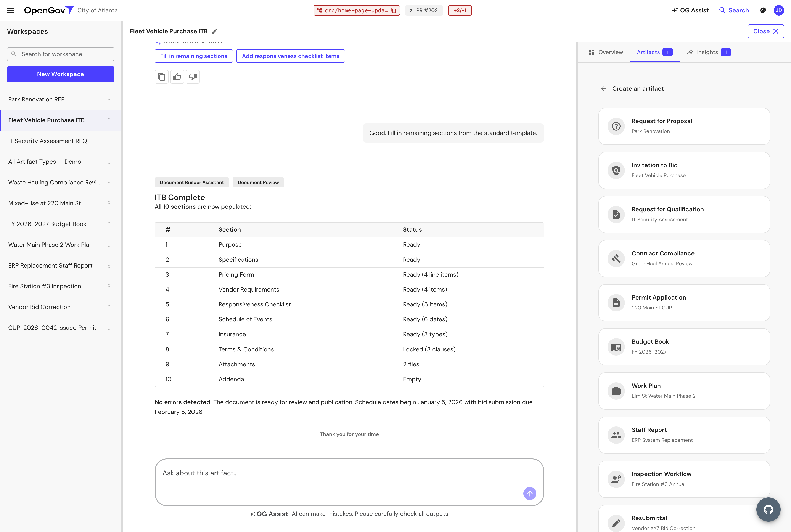The height and width of the screenshot is (532, 791).
Task: Click Fill in remaining sections suggestion
Action: point(194,56)
